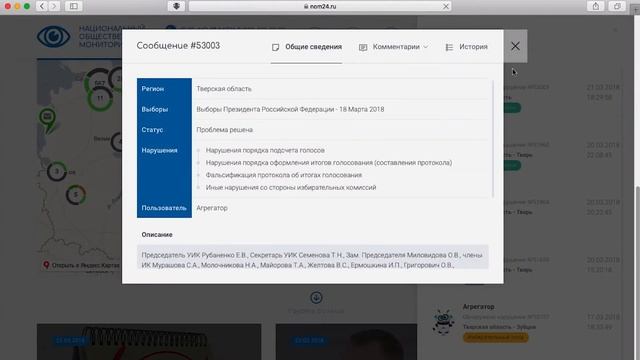Click the dialog vertical scrollbar

493,139
